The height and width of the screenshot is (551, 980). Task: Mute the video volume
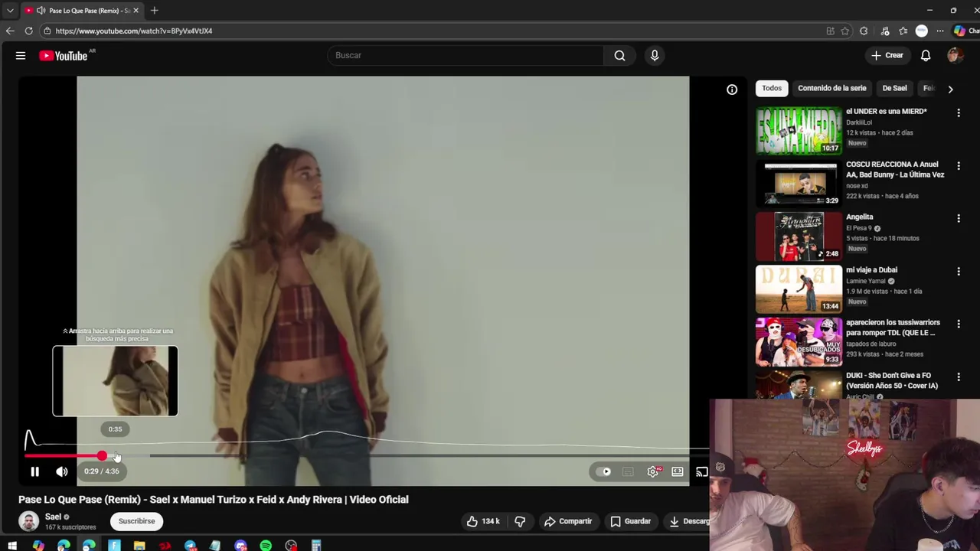pyautogui.click(x=62, y=471)
